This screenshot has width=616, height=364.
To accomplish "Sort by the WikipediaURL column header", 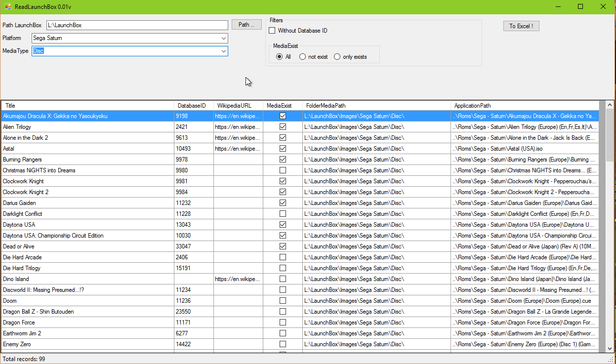I will (239, 106).
